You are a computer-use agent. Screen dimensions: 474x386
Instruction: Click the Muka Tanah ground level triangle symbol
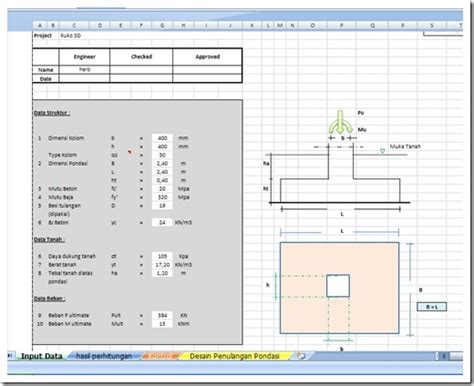pyautogui.click(x=382, y=151)
